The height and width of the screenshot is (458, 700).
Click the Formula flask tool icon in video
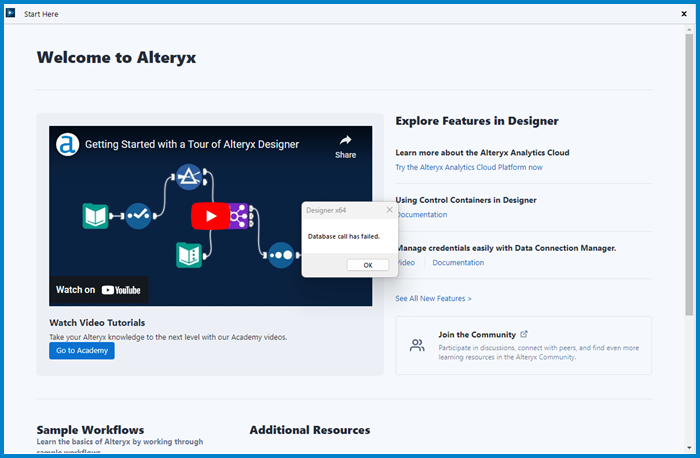pyautogui.click(x=188, y=178)
